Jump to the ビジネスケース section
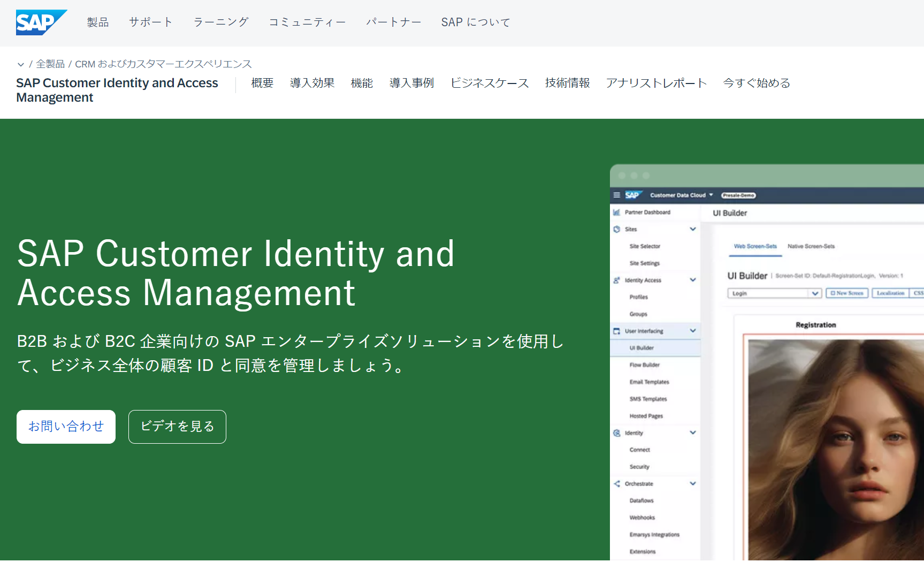 490,83
